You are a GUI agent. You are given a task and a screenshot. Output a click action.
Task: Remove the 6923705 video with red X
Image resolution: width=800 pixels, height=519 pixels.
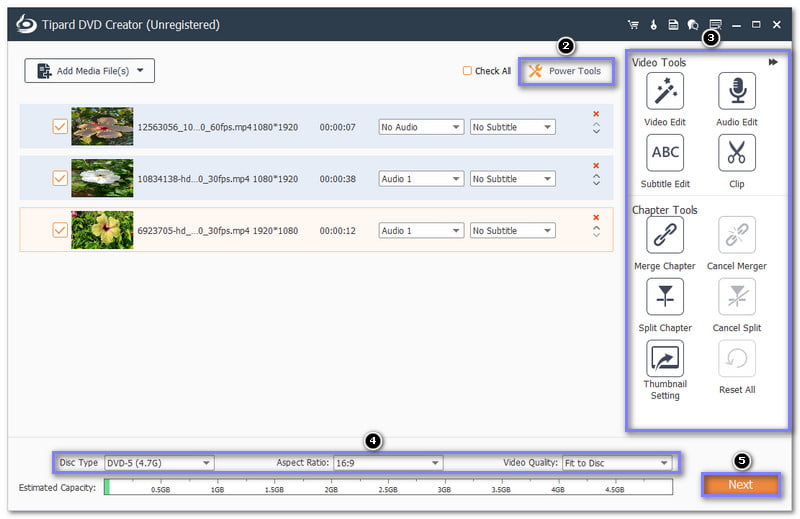tap(596, 217)
